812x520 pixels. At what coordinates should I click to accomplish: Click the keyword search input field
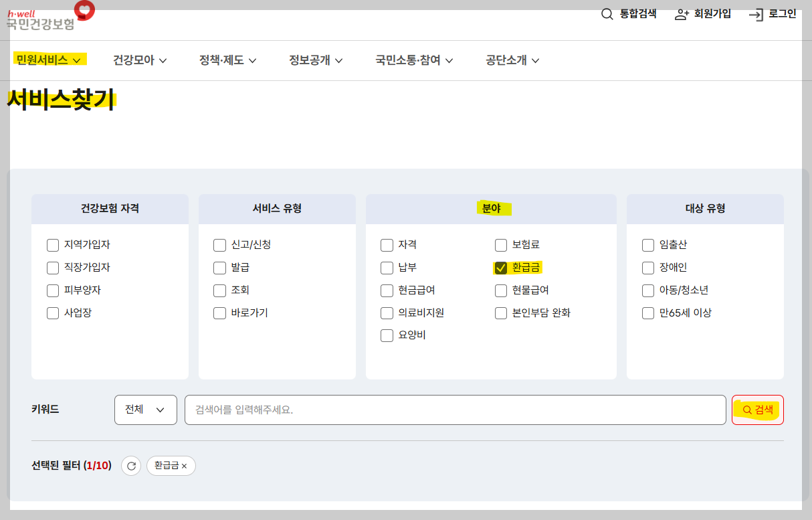(455, 410)
